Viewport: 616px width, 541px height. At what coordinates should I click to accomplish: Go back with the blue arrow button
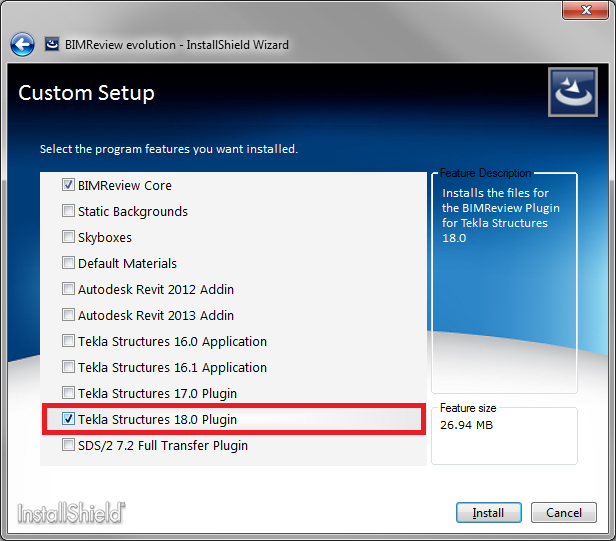coord(22,44)
